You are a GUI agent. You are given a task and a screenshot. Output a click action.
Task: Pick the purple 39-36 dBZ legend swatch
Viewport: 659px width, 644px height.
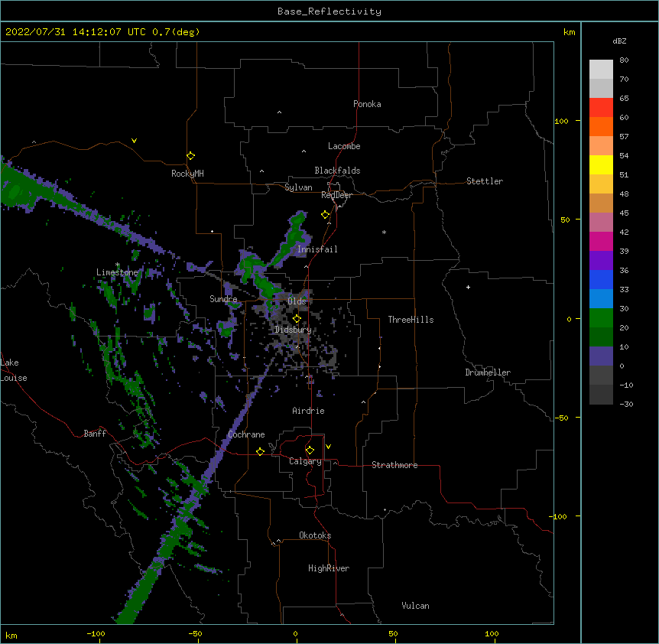(x=601, y=261)
